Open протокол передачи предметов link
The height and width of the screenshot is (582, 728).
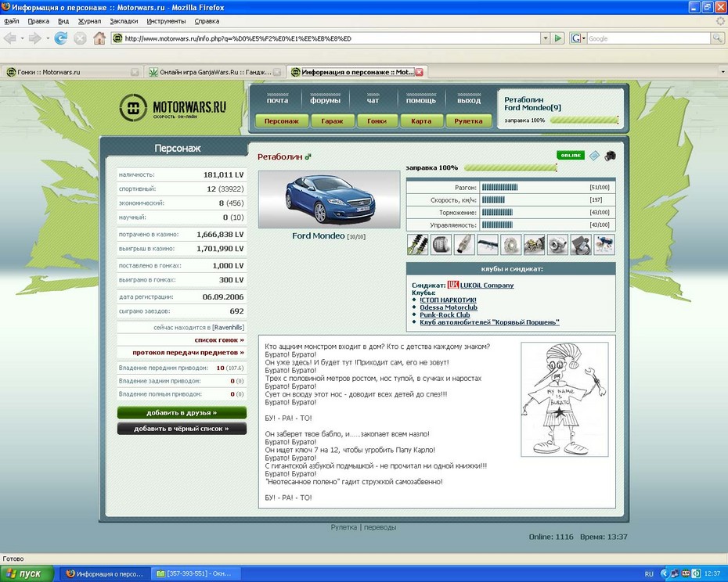(x=188, y=352)
